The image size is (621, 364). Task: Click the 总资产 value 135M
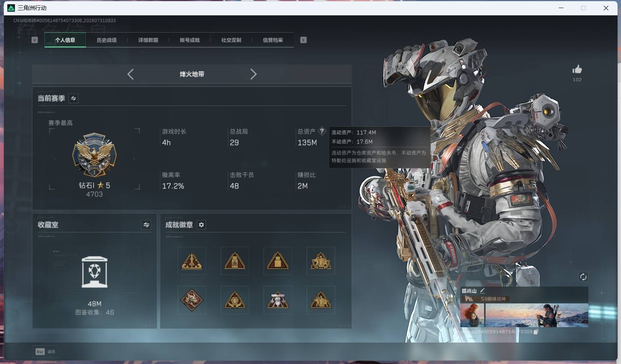pyautogui.click(x=307, y=143)
